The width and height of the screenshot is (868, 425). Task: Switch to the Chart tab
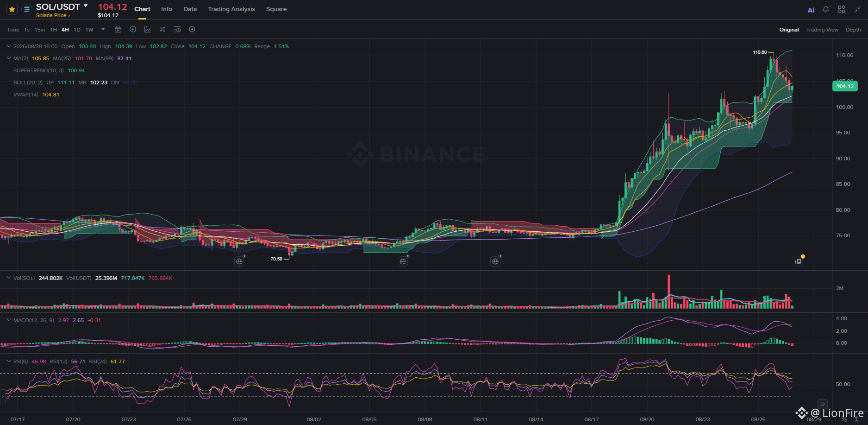pos(142,9)
